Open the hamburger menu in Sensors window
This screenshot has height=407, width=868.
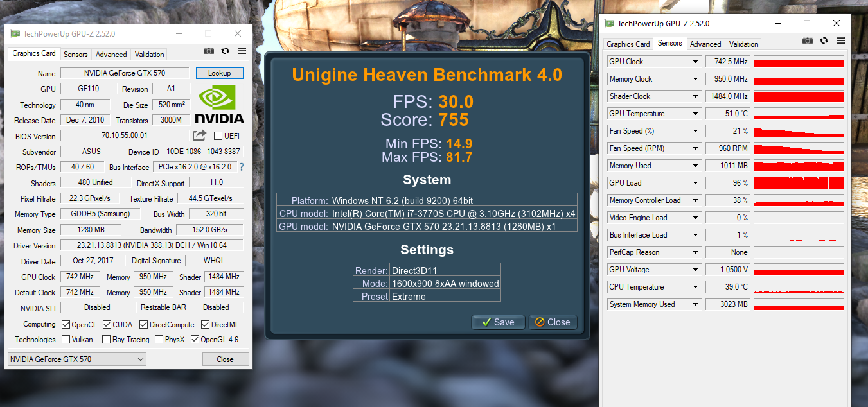point(840,40)
